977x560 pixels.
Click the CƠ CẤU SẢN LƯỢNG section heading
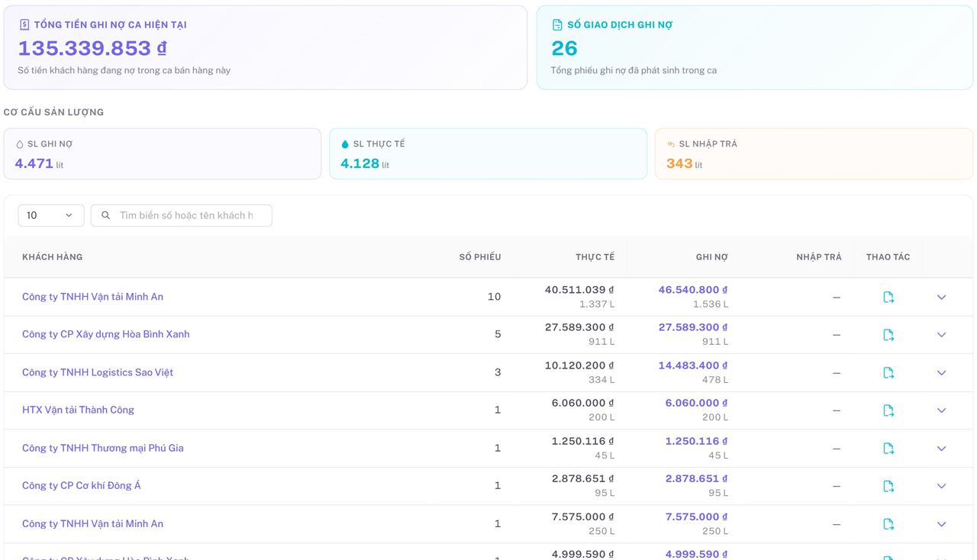pyautogui.click(x=53, y=112)
